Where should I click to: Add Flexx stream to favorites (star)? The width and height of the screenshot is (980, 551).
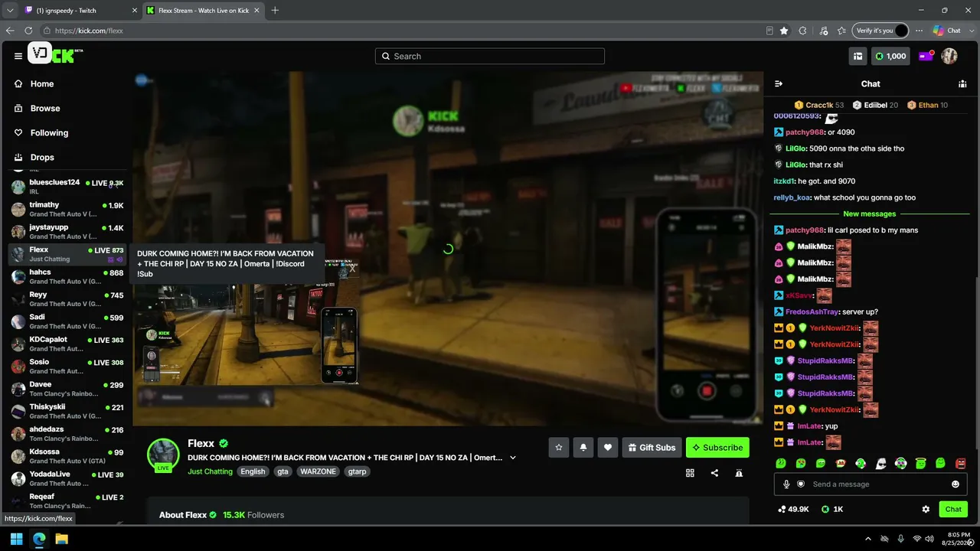click(x=559, y=448)
